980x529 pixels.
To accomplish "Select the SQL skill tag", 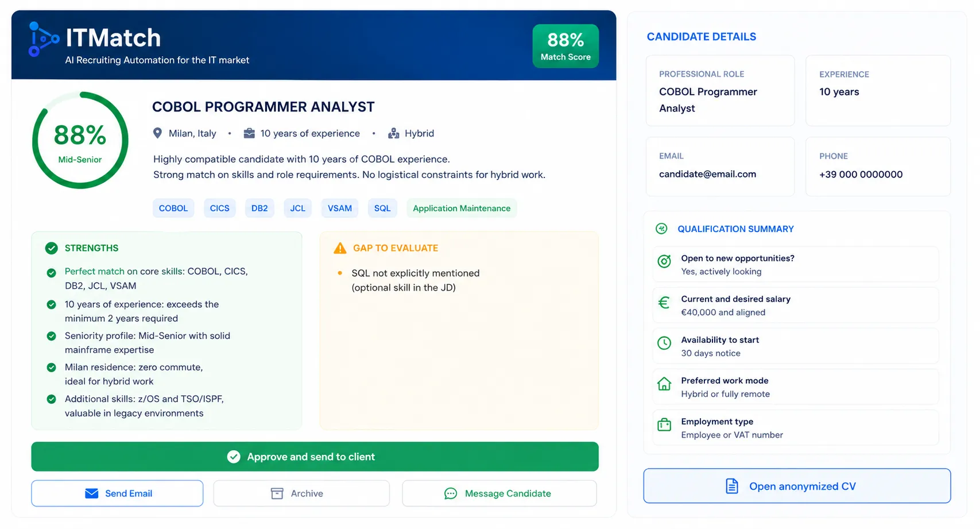I will click(382, 208).
